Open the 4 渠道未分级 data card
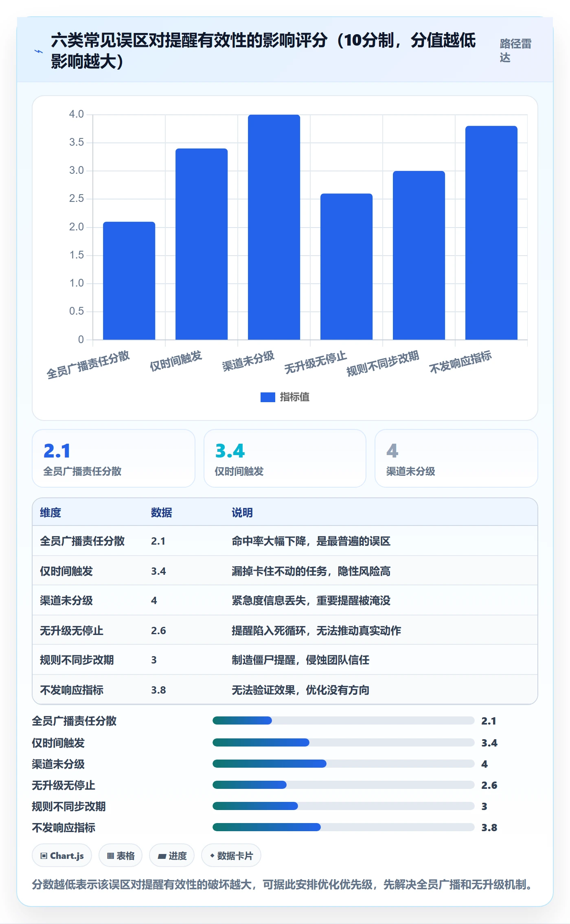The image size is (570, 924). [456, 458]
